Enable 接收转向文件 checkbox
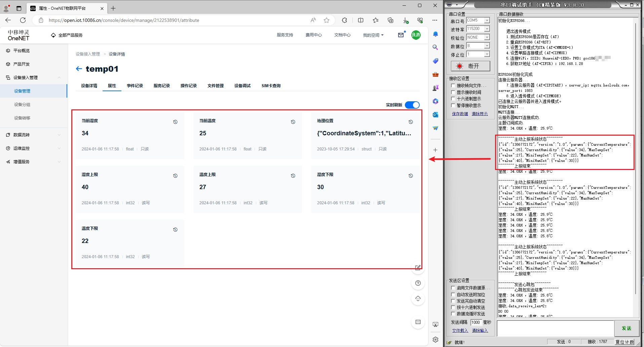 coord(453,85)
